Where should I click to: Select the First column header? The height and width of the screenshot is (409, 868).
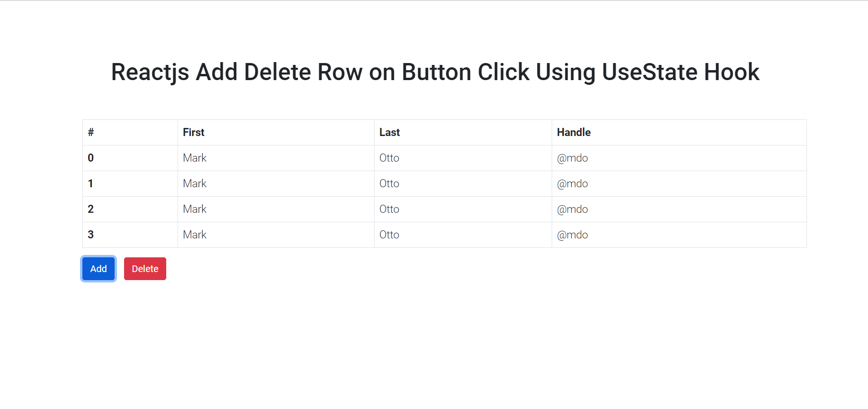[x=193, y=132]
